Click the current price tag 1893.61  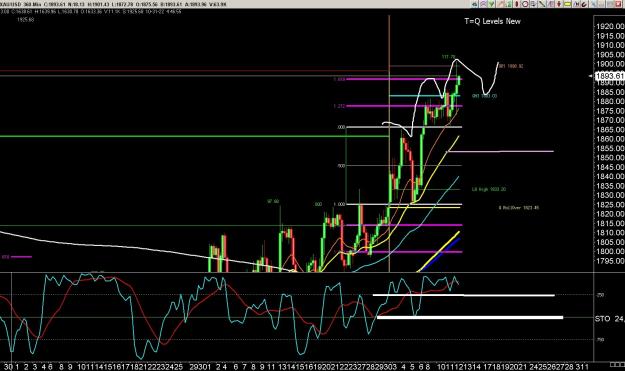tap(609, 76)
